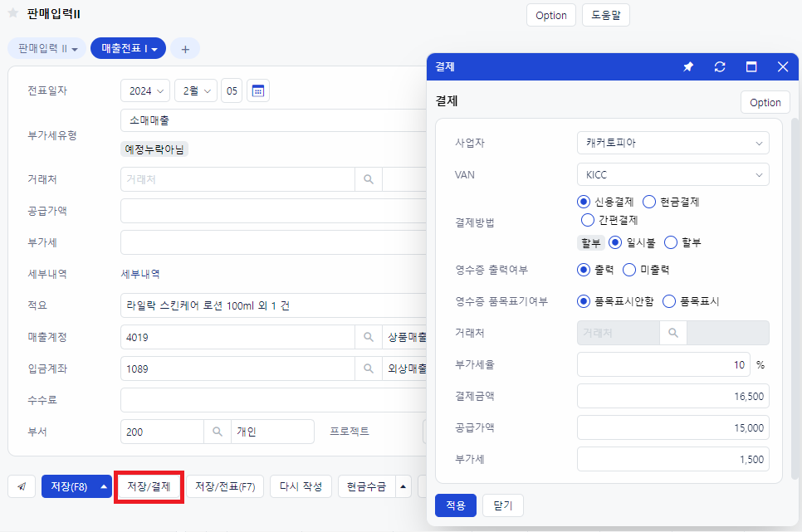The width and height of the screenshot is (802, 532).
Task: Refresh the 결제 dialog
Action: point(720,66)
